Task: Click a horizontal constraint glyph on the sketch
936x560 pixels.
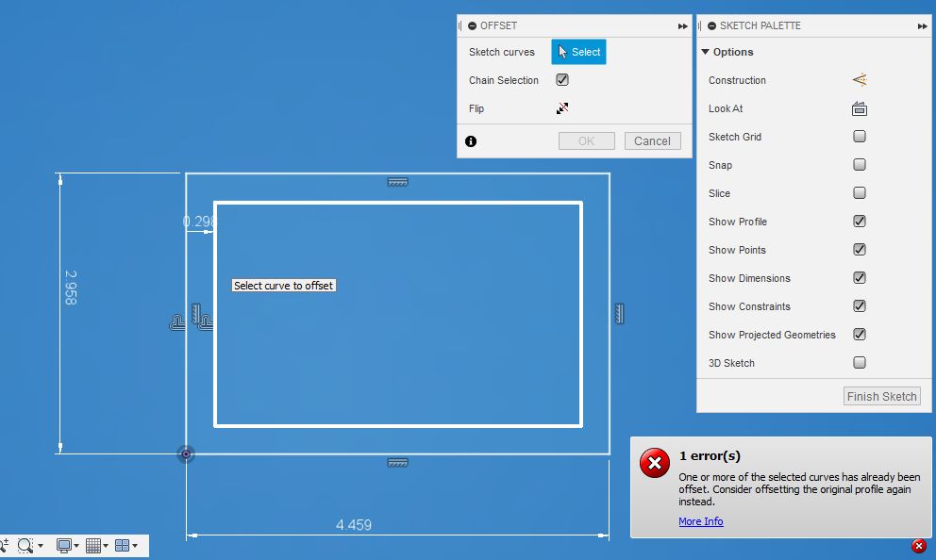Action: click(397, 181)
